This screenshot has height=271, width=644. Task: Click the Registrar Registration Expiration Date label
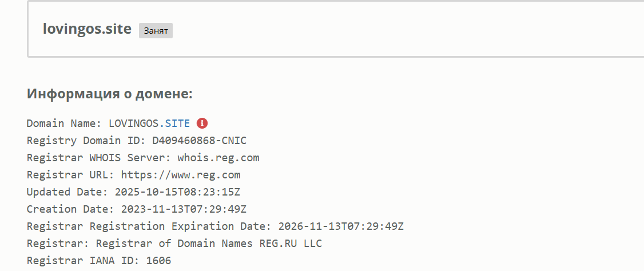click(x=149, y=226)
